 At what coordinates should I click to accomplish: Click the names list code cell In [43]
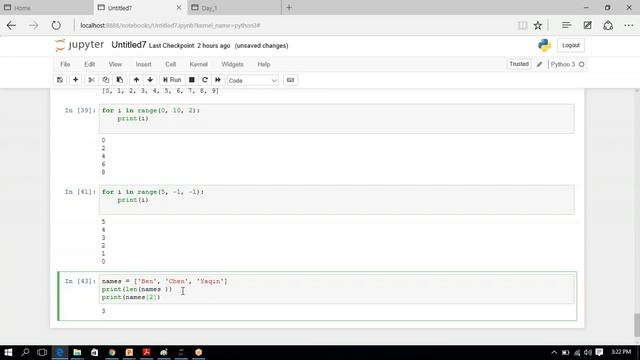click(x=336, y=289)
